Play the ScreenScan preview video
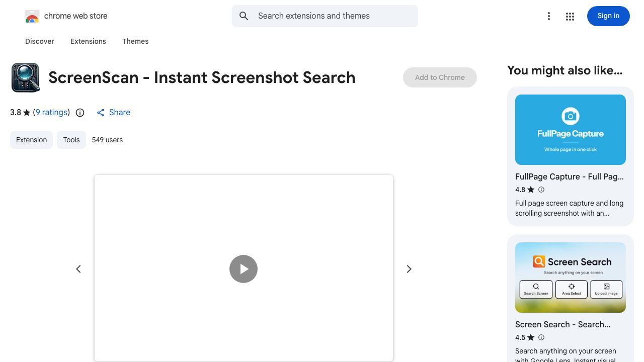Viewport: 644px width, 362px height. (x=244, y=269)
